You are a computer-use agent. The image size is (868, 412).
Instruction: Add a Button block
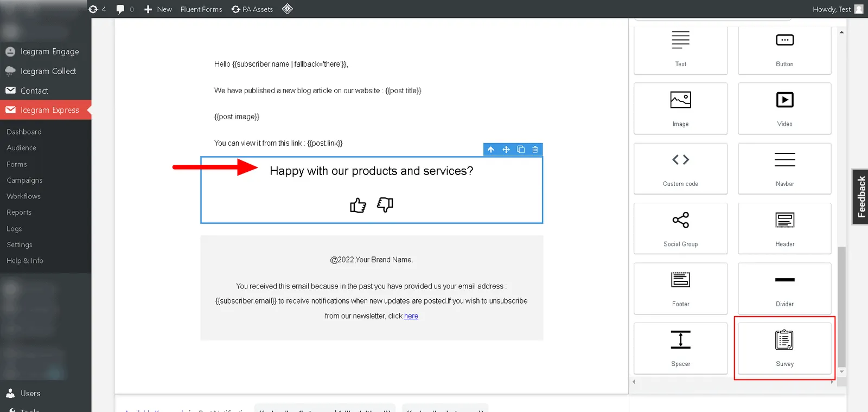coord(784,49)
